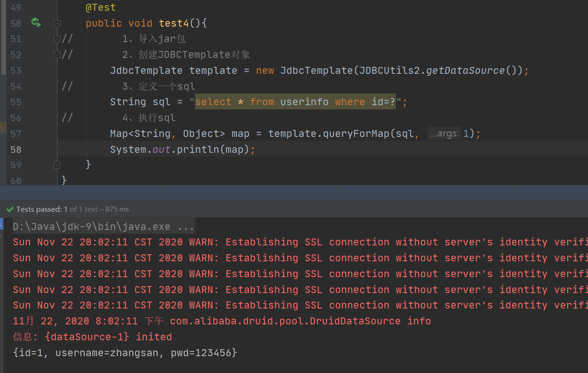588x373 pixels.
Task: Collapse the comment block fold marker on line 51
Action: (x=57, y=39)
